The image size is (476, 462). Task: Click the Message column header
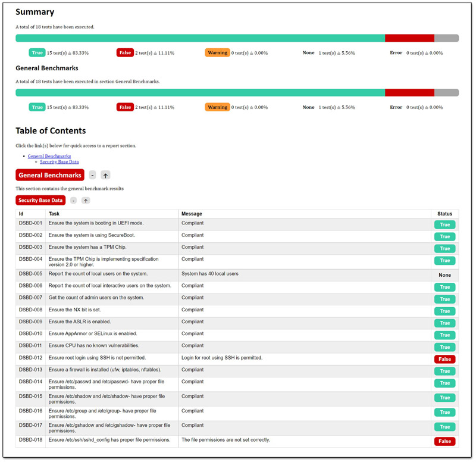click(x=192, y=214)
